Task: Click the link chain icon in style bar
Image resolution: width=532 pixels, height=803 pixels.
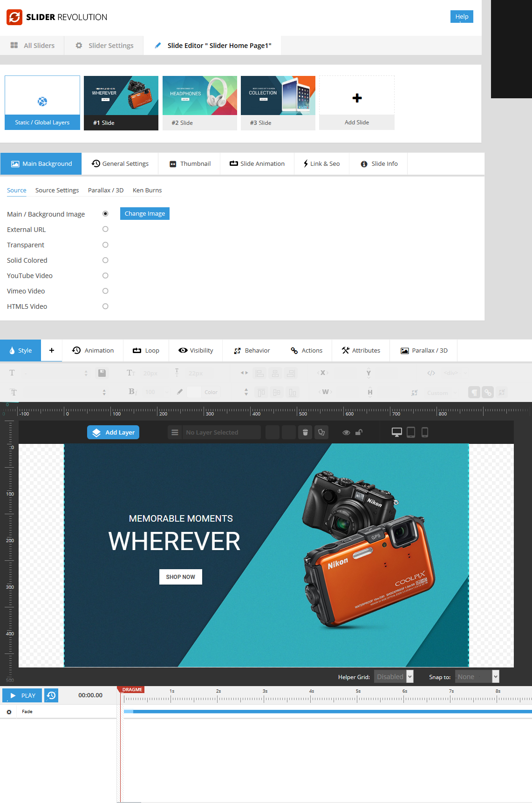Action: [x=488, y=392]
